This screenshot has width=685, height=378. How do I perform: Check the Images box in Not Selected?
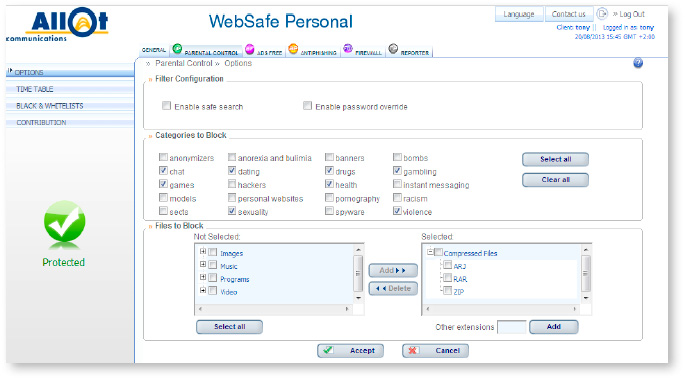[x=213, y=252]
